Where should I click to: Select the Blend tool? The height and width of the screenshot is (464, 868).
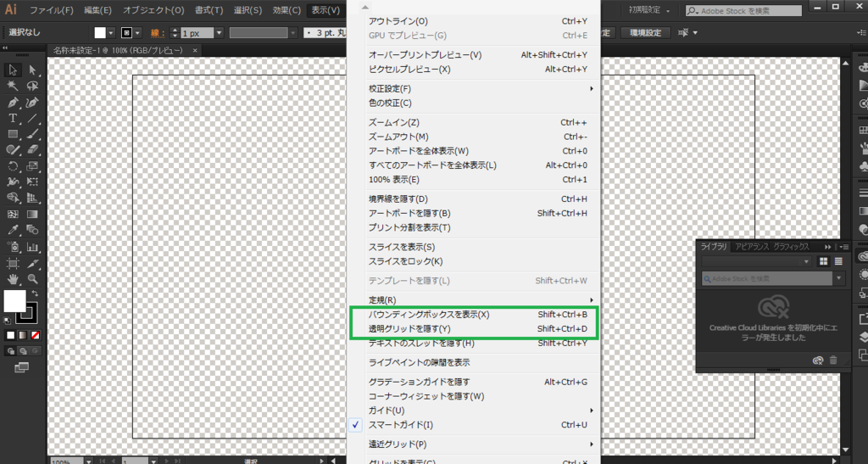pos(33,230)
